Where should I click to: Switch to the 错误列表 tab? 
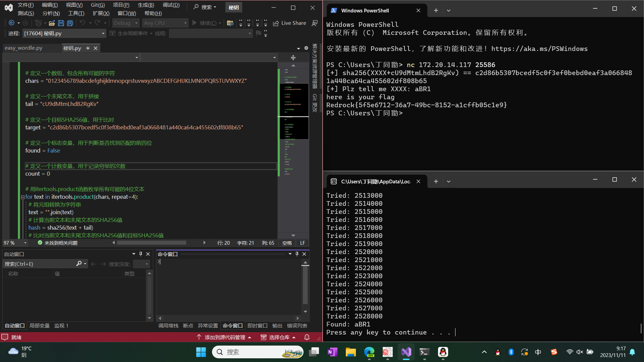(x=297, y=325)
